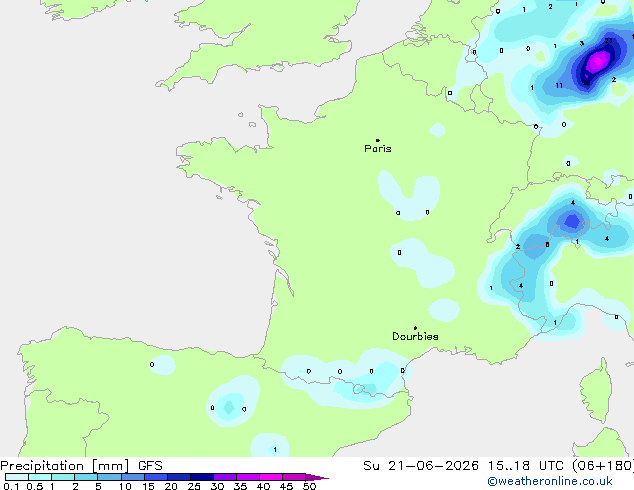Select the 45–50 mm legend swatch

[294, 477]
